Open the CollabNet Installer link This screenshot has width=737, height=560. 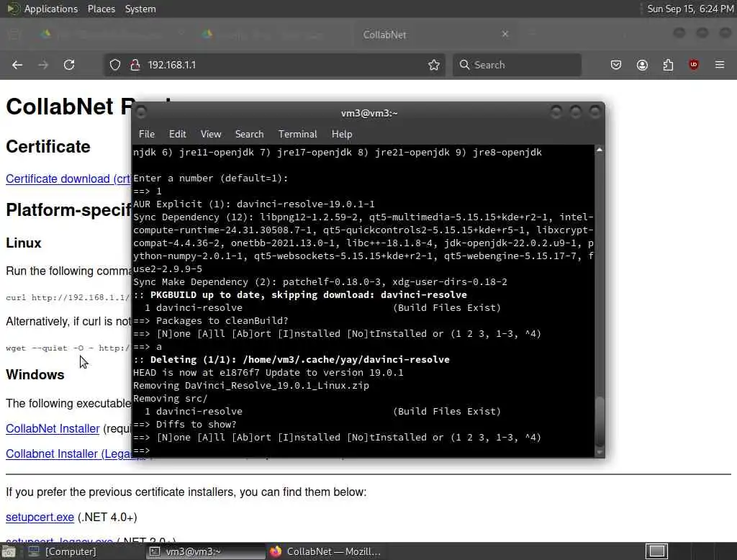53,429
